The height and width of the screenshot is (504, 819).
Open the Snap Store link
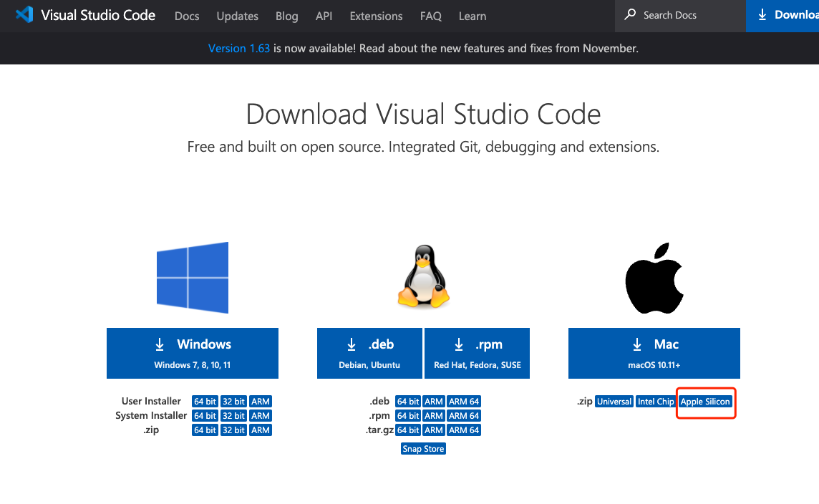pyautogui.click(x=423, y=449)
